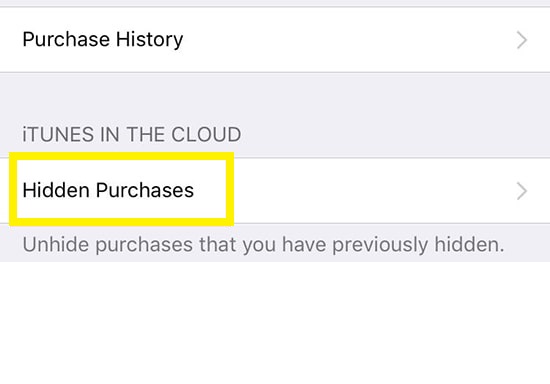This screenshot has width=550, height=384.
Task: Click the word "iTUNES" in the gray header
Action: click(x=58, y=134)
